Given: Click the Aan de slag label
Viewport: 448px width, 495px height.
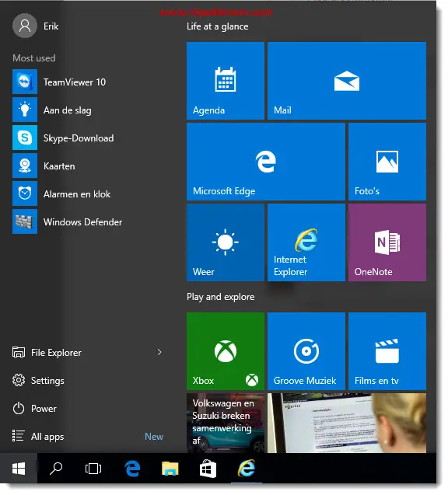Looking at the screenshot, I should pos(68,110).
